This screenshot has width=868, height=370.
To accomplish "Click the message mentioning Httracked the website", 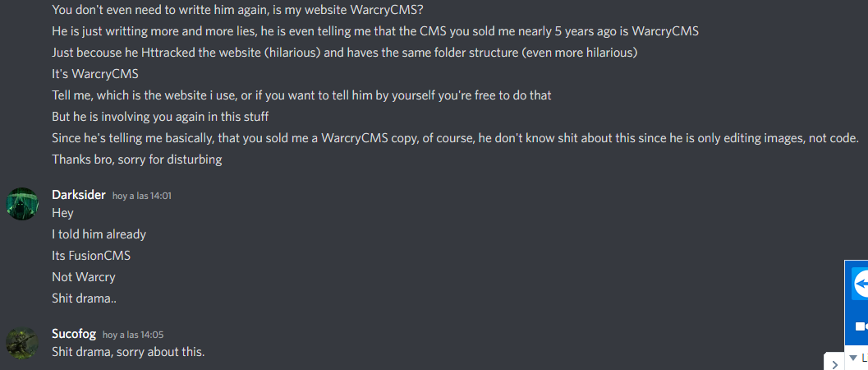I will [x=345, y=53].
